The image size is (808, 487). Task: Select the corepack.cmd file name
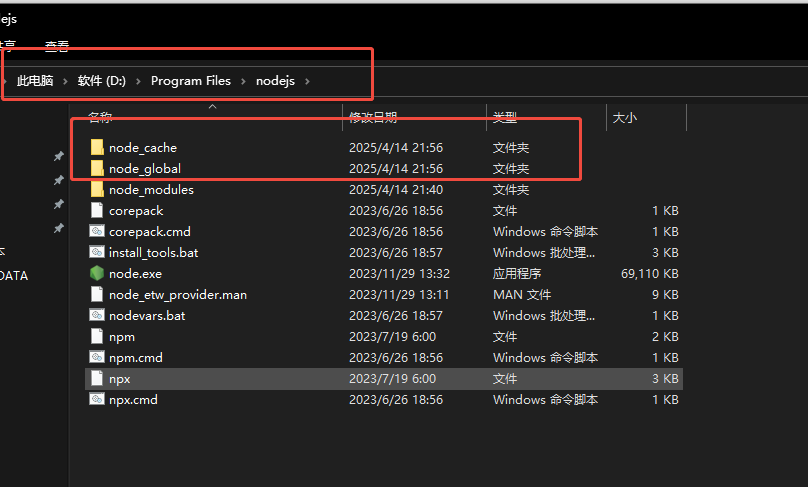coord(149,232)
